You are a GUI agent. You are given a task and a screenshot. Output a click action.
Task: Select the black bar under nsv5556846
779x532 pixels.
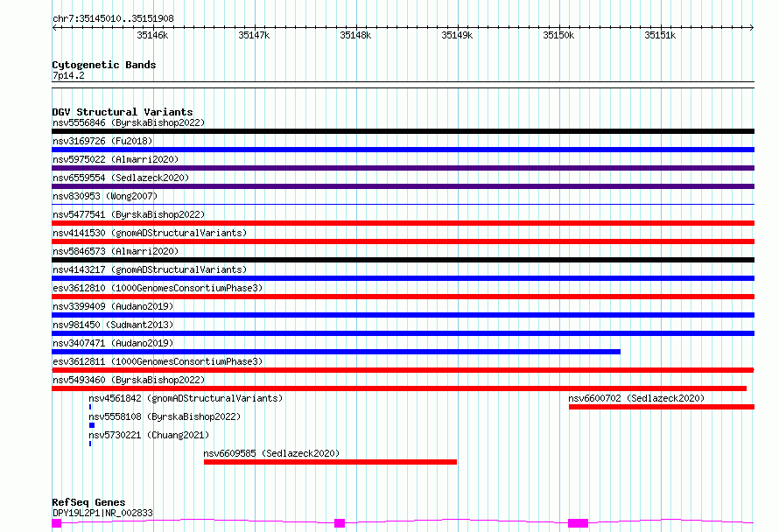[403, 131]
